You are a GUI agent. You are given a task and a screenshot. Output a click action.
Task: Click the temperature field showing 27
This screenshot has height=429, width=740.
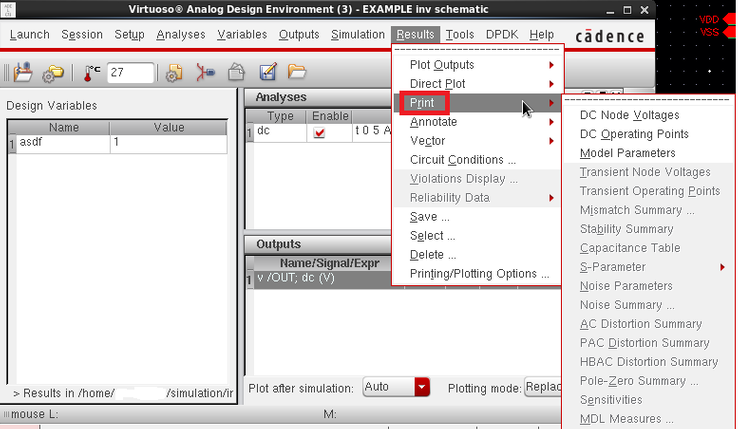tap(130, 73)
